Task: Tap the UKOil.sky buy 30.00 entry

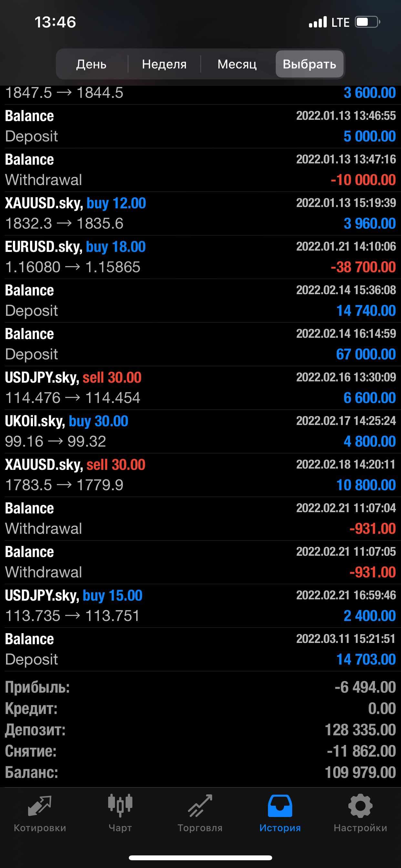Action: pos(200,431)
